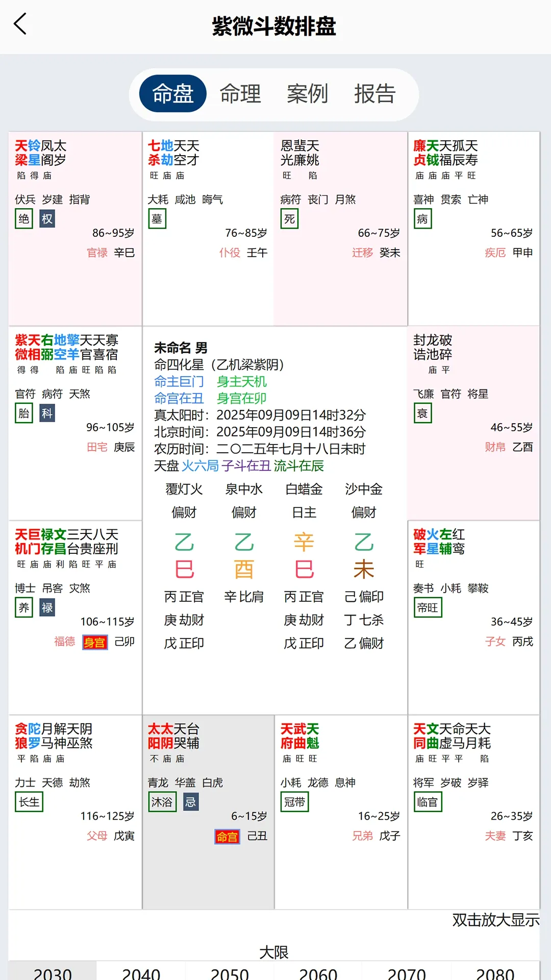This screenshot has width=551, height=980.
Task: Tap the 86~95岁 age range
Action: click(x=113, y=233)
